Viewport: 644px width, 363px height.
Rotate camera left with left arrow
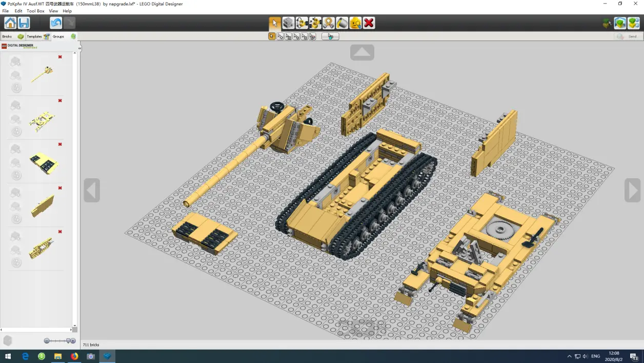(92, 190)
